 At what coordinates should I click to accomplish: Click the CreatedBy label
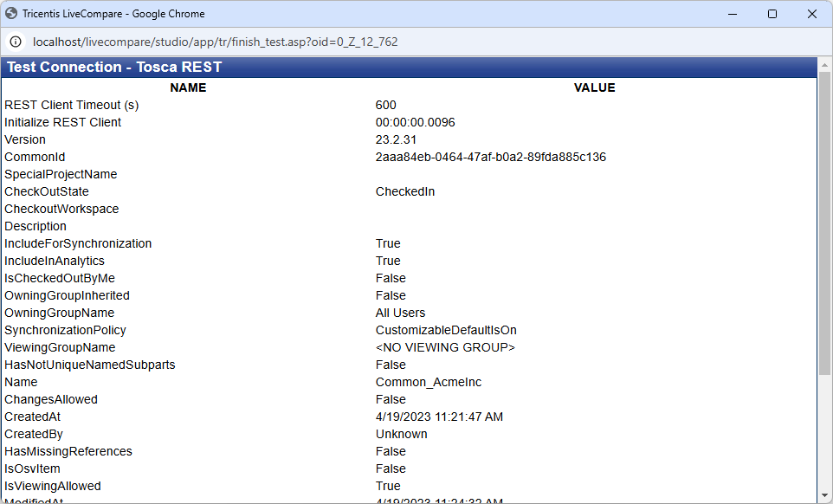34,434
